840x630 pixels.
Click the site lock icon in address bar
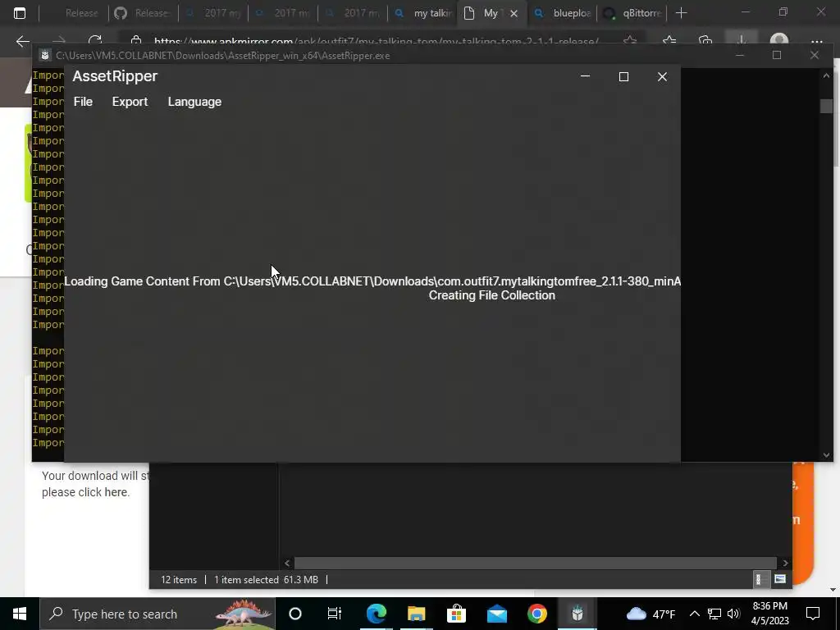pos(136,41)
